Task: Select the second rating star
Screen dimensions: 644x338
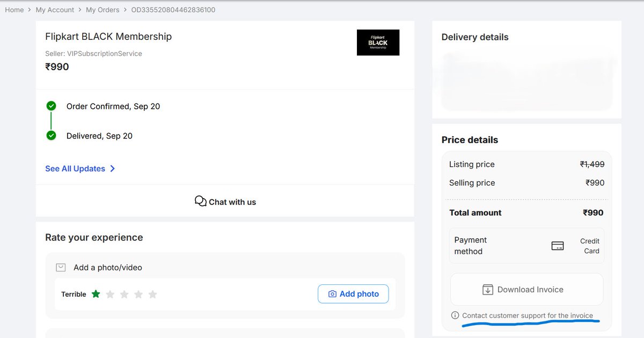Action: click(x=110, y=294)
